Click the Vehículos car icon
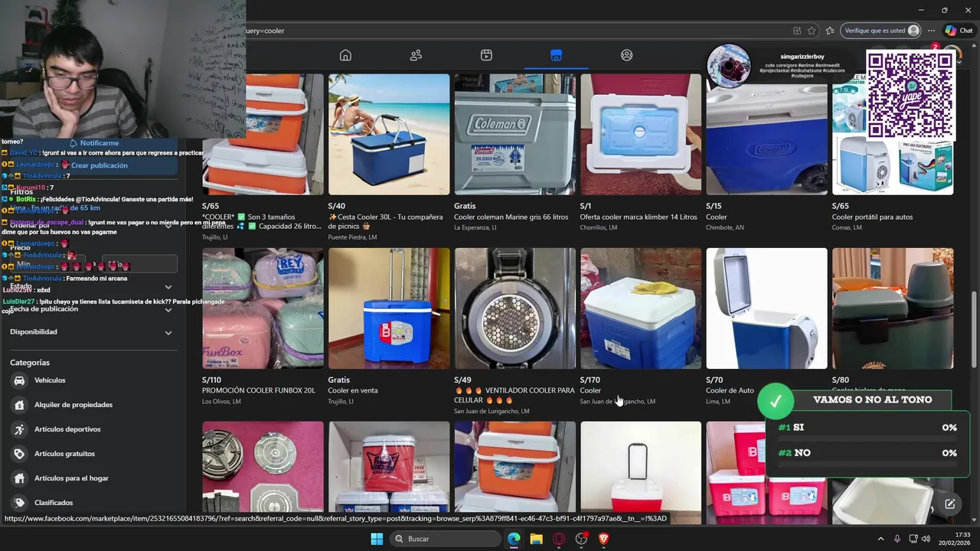980x551 pixels. [x=19, y=380]
